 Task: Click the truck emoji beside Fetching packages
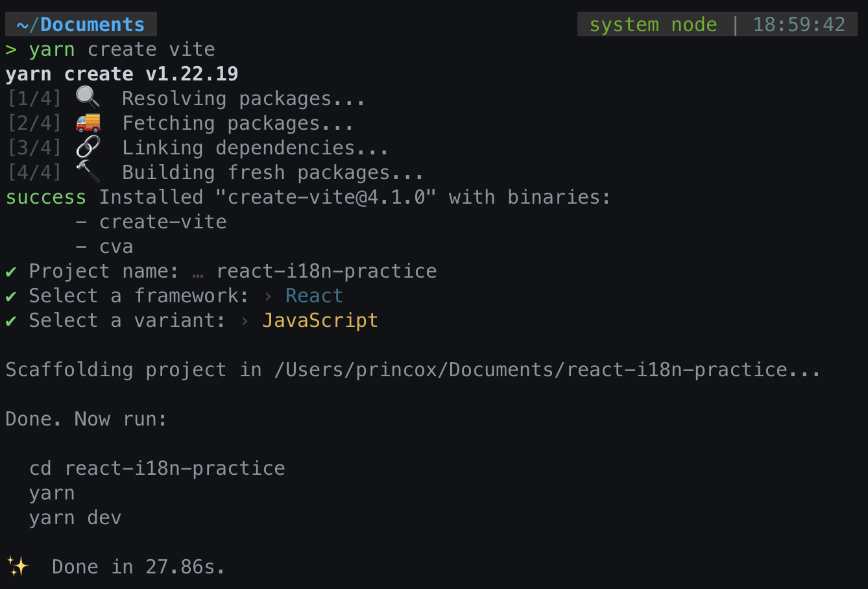[x=88, y=122]
